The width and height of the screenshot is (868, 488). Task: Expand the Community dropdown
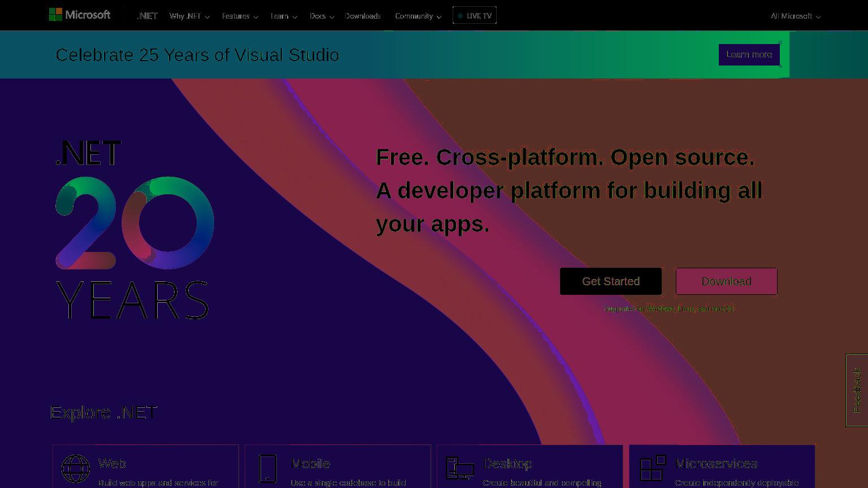pyautogui.click(x=418, y=16)
